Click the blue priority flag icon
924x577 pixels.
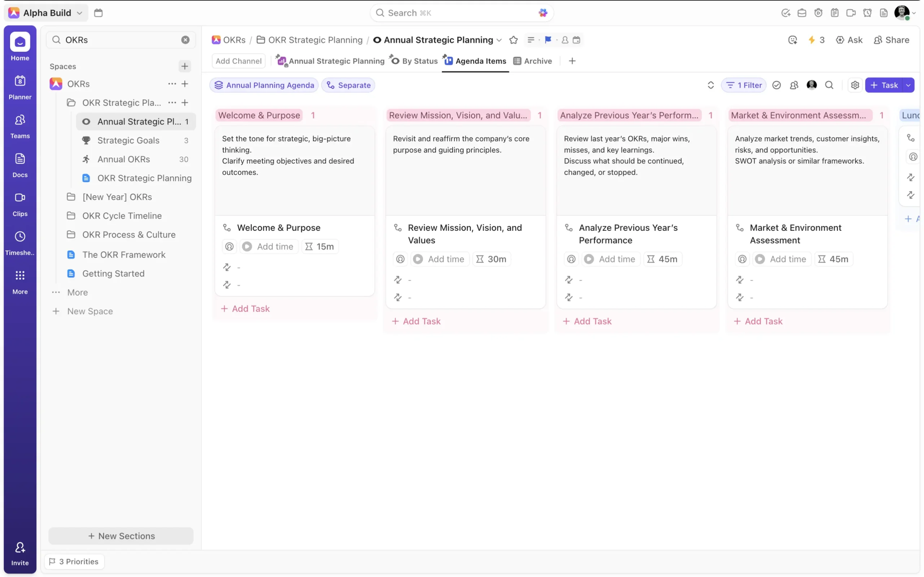coord(548,40)
